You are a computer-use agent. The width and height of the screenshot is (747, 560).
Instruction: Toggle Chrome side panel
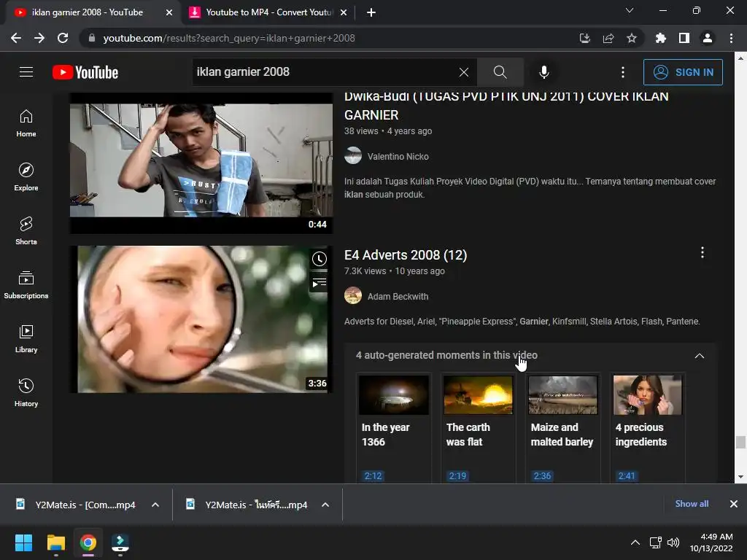pyautogui.click(x=684, y=38)
